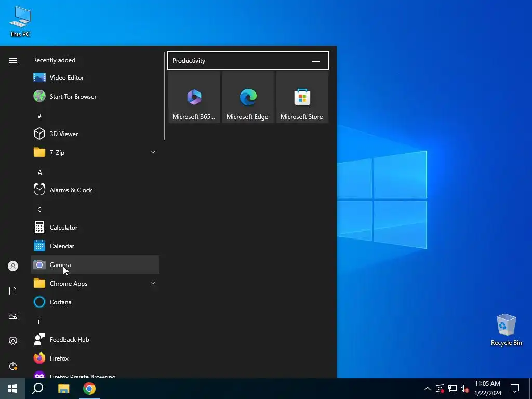
Task: Expand the Start menu hamburger
Action: pos(13,60)
